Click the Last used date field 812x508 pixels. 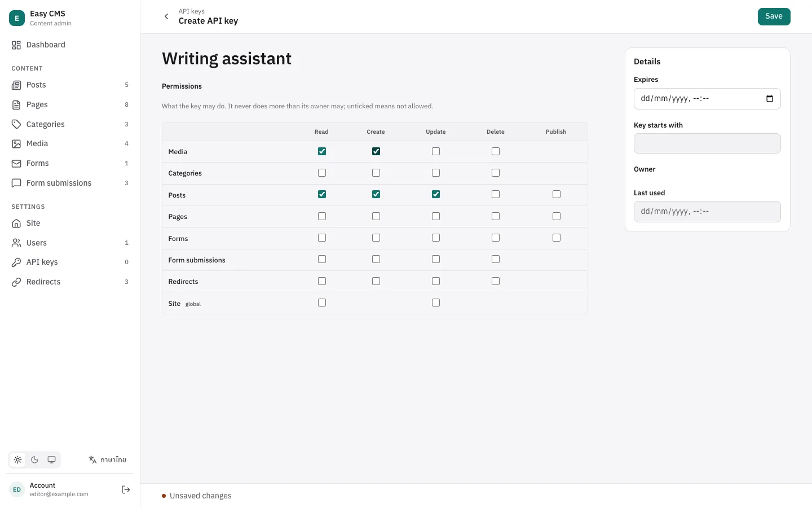[707, 212]
